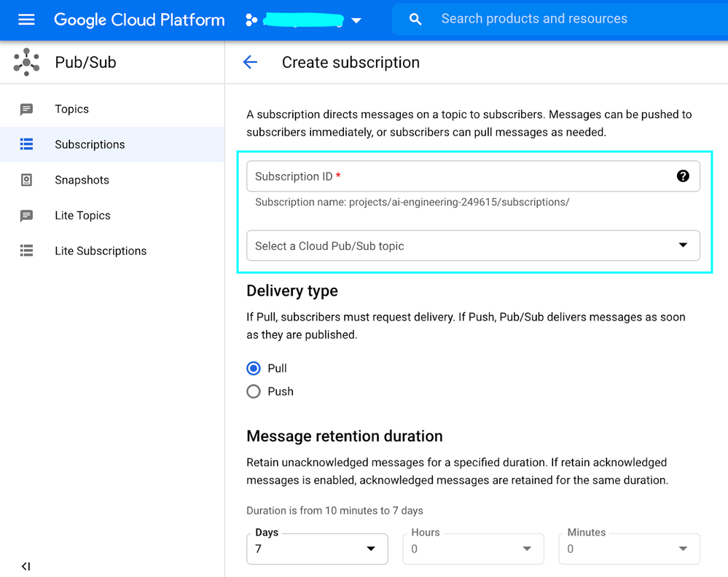Open the hamburger navigation menu

click(x=26, y=20)
